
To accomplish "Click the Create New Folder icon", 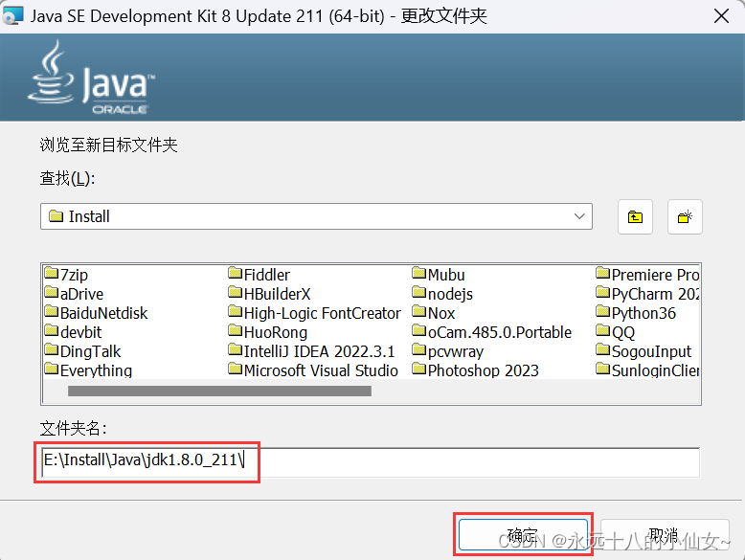I will tap(685, 217).
